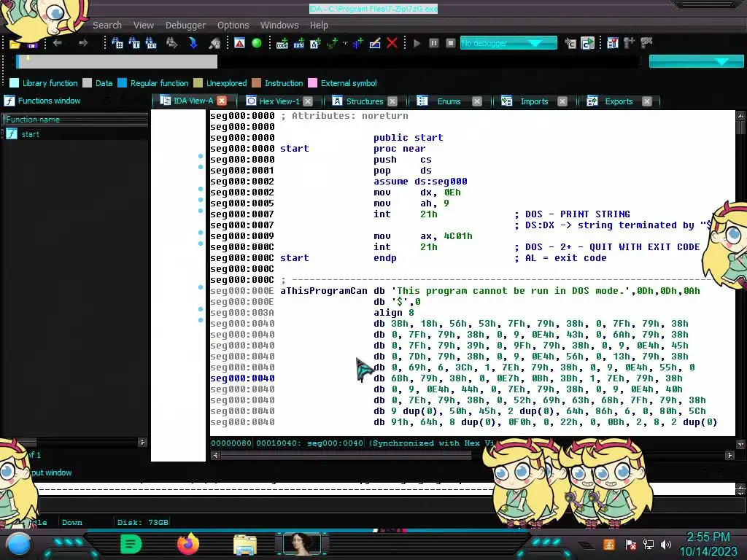Start the process with play button

pyautogui.click(x=417, y=43)
